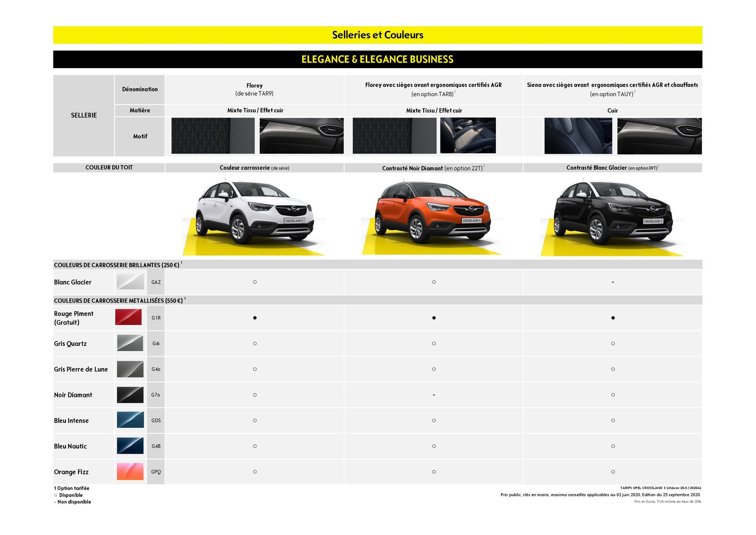The image size is (756, 535).
Task: Select "Contrasté Blanc Glacier" column header
Action: click(613, 168)
